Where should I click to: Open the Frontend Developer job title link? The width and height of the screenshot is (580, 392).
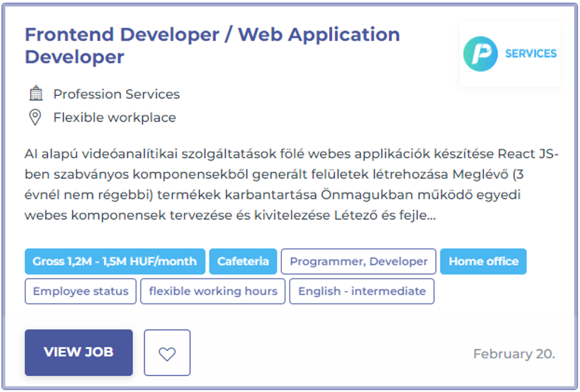coord(212,45)
